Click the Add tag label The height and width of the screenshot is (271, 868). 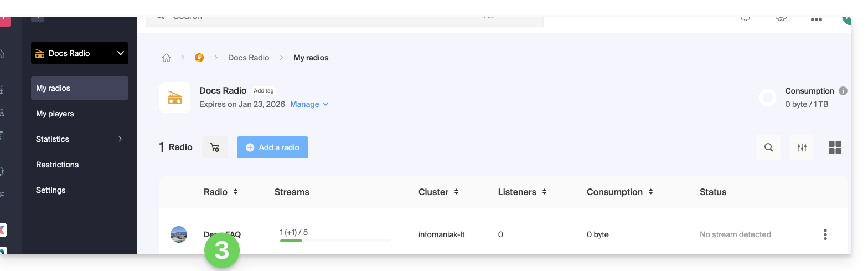[263, 91]
